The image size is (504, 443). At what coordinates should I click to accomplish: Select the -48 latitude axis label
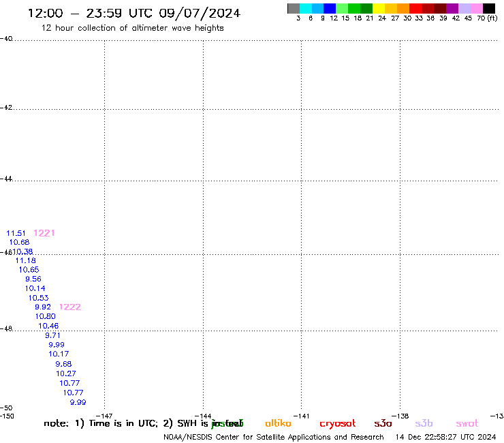click(x=6, y=329)
